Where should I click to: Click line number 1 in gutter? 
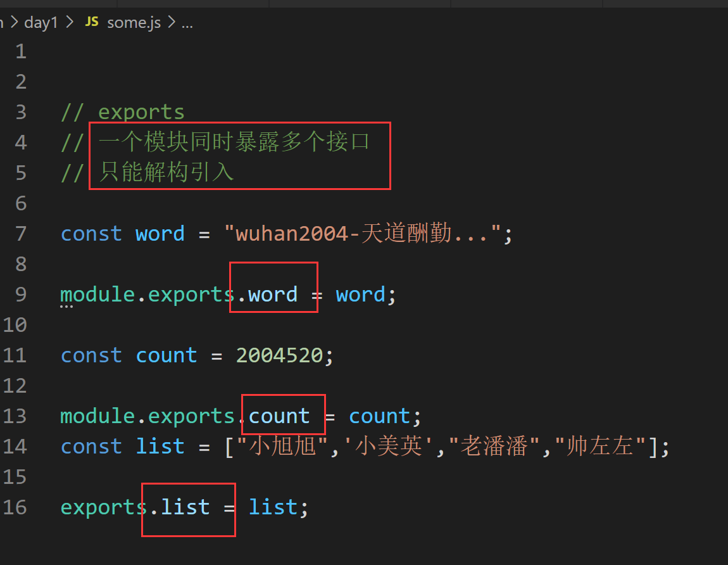21,51
